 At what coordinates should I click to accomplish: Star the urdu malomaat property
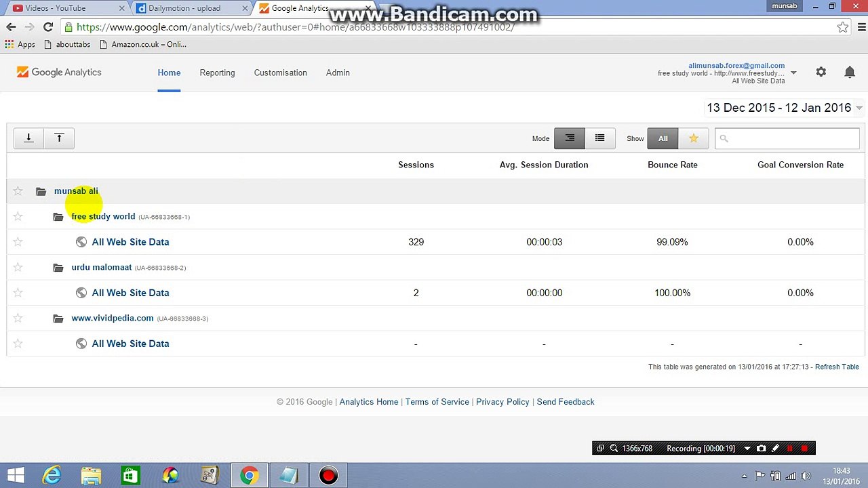(18, 267)
